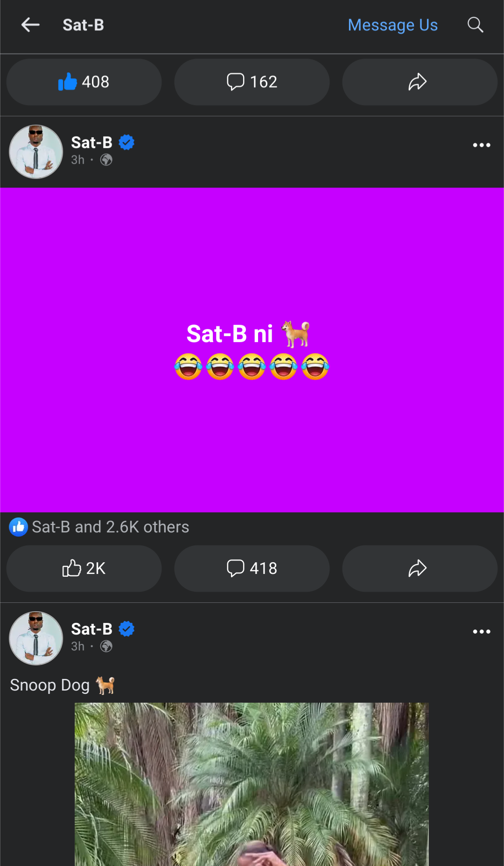Open the 418 comments
This screenshot has width=504, height=866.
tap(252, 568)
